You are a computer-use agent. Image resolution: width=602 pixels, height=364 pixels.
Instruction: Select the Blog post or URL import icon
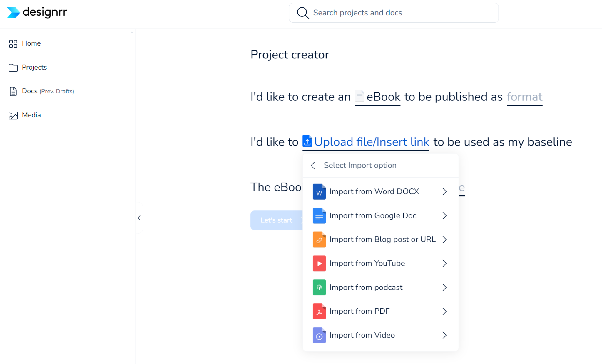click(x=319, y=240)
